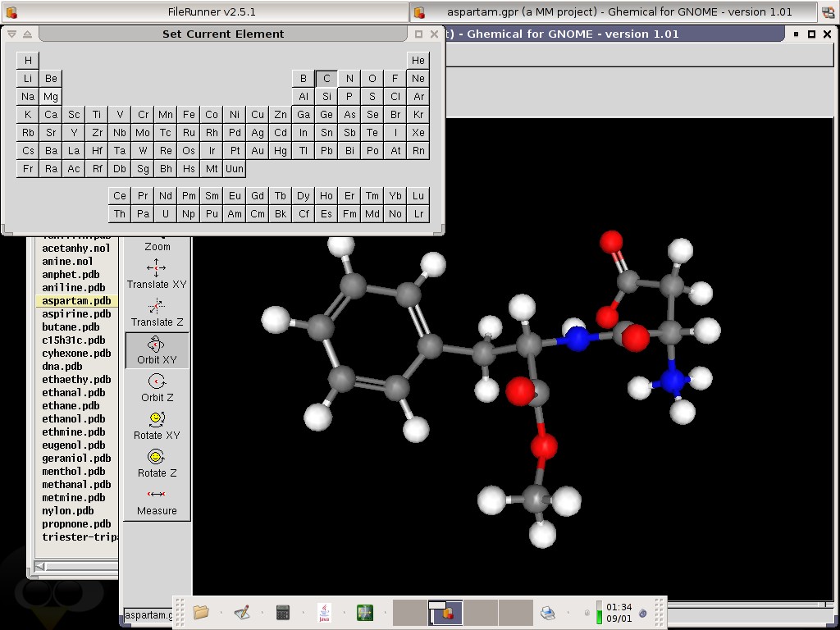Switch to the FileRunner v2.5.1 tab

pyautogui.click(x=211, y=11)
